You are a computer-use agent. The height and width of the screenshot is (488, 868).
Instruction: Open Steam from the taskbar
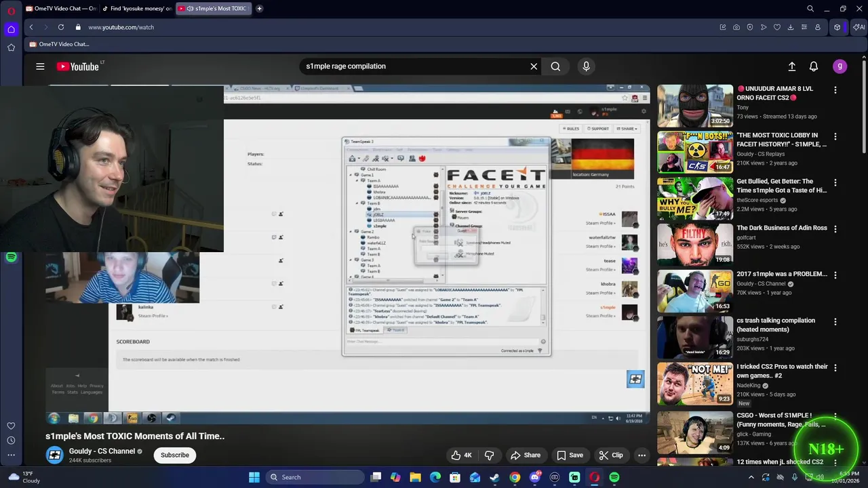click(x=495, y=477)
